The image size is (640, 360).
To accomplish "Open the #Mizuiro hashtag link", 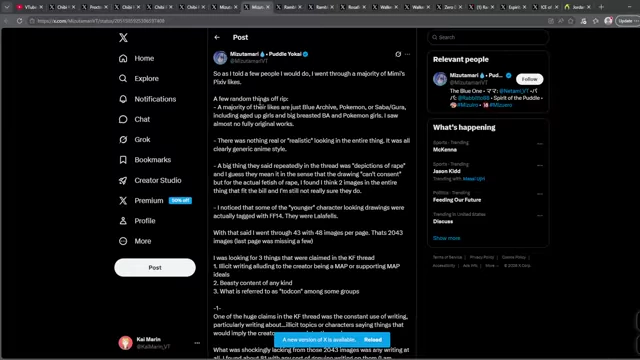I will point(467,105).
